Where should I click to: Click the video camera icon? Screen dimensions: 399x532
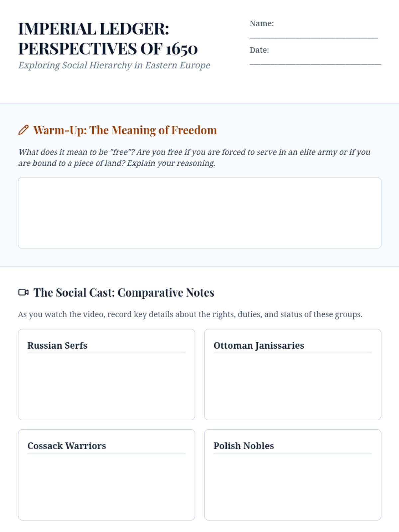[23, 292]
